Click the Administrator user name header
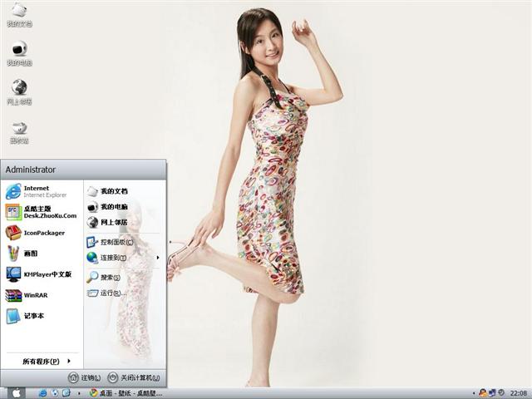 tap(31, 170)
